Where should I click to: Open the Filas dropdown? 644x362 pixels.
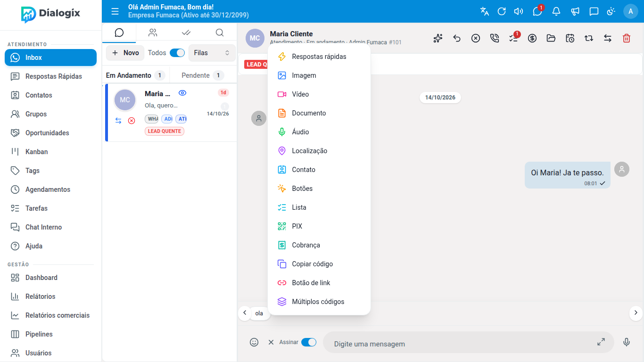click(x=212, y=53)
